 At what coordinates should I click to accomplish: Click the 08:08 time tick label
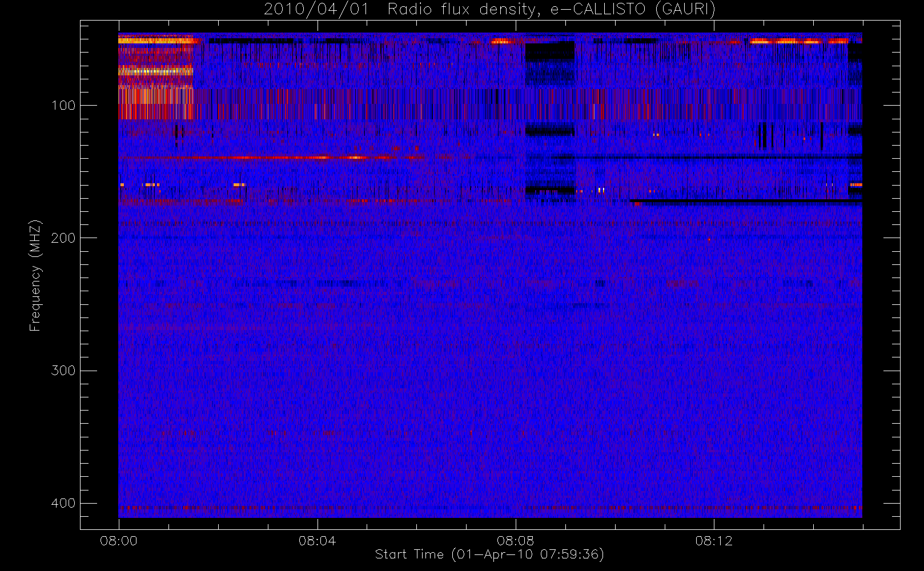pyautogui.click(x=516, y=541)
